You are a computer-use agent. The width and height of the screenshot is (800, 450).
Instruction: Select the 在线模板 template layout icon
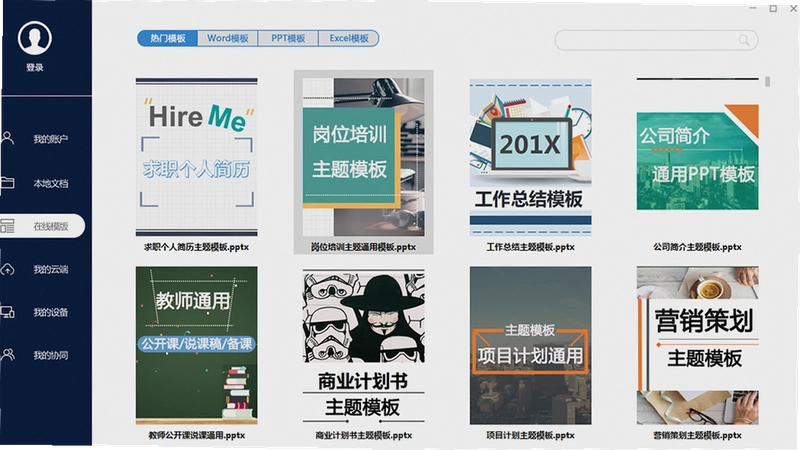7,226
